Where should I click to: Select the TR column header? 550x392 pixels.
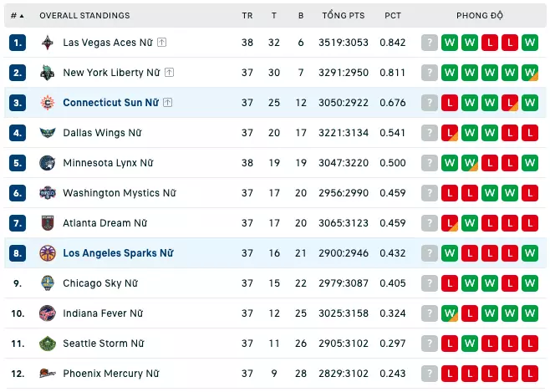coord(247,16)
